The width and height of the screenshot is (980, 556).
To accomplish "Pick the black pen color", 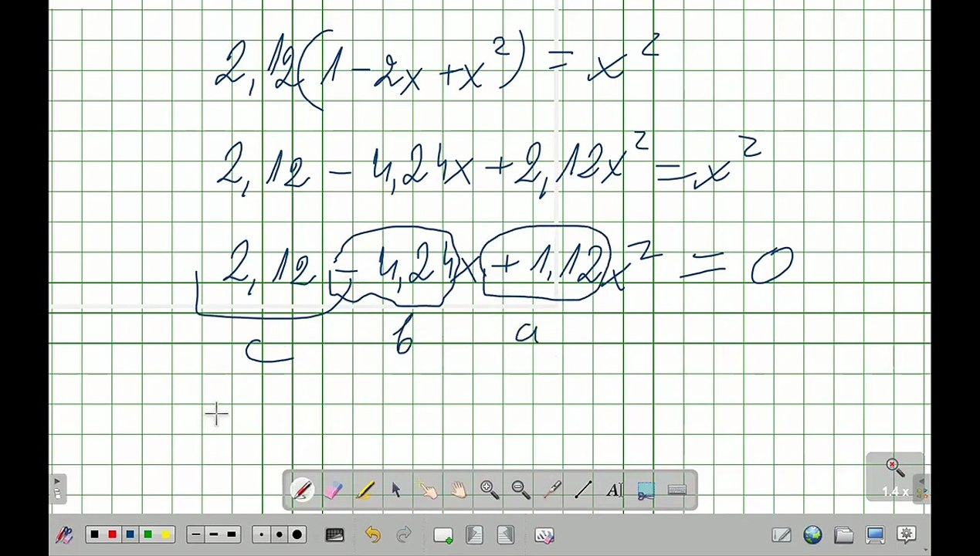I will pos(94,534).
